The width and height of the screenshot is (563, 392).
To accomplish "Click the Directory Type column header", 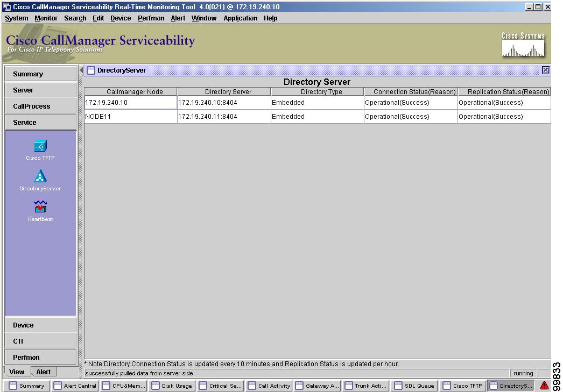I will click(318, 92).
